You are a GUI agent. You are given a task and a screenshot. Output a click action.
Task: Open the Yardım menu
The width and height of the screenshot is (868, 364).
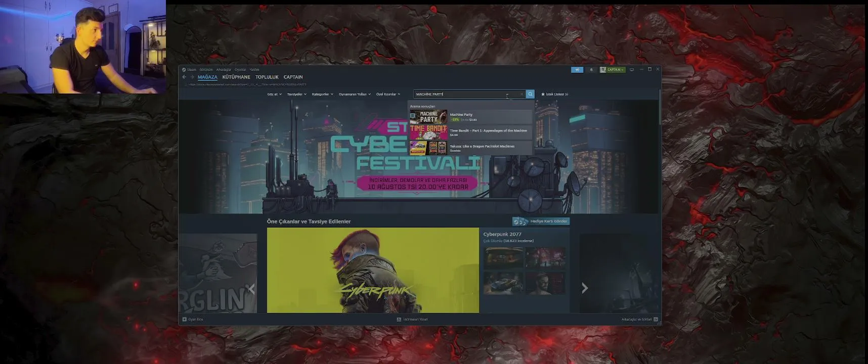(254, 70)
